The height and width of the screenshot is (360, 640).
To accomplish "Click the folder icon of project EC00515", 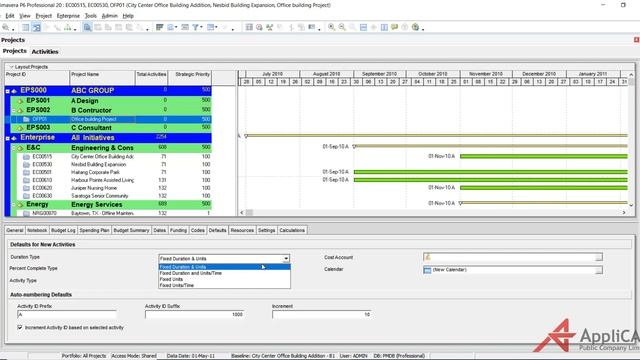I will (x=26, y=157).
